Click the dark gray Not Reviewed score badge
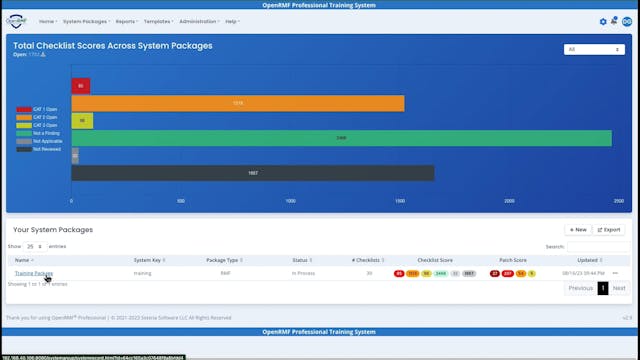This screenshot has height=360, width=640. [x=469, y=273]
